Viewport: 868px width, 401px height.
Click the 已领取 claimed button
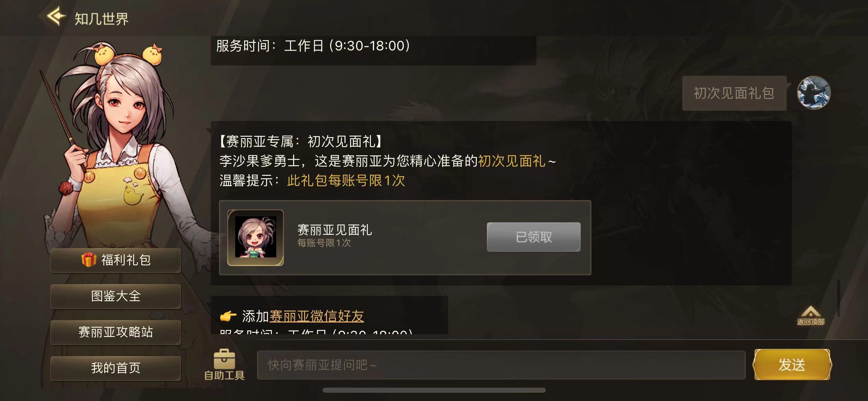point(534,237)
